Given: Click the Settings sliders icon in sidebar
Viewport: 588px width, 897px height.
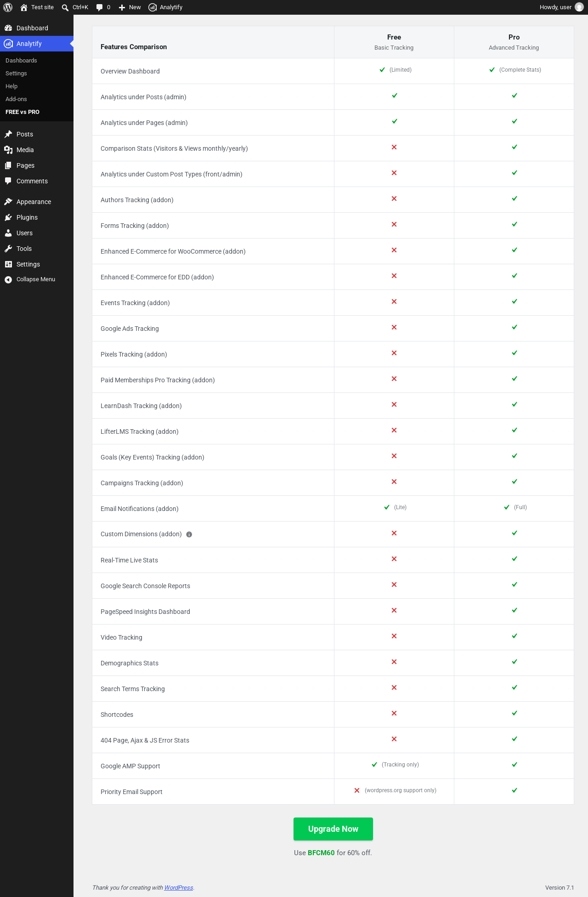Looking at the screenshot, I should pos(8,264).
